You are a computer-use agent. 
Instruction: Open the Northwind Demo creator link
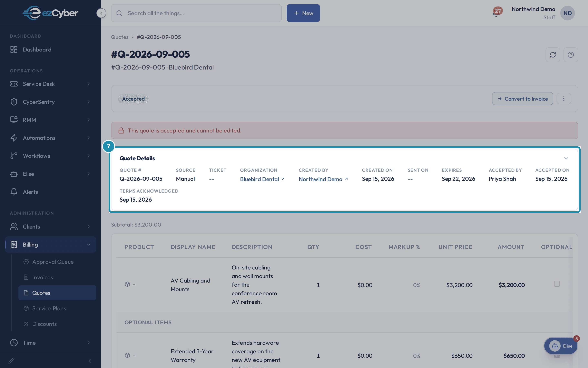323,179
